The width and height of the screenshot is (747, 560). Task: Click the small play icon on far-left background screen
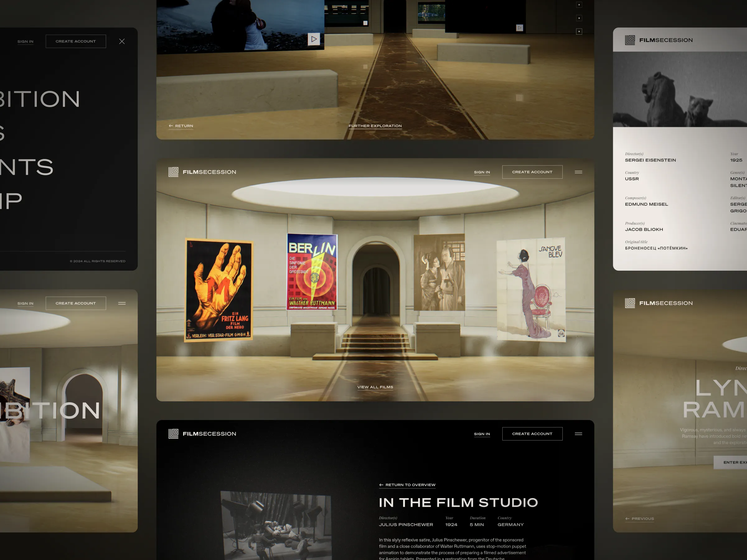365,23
